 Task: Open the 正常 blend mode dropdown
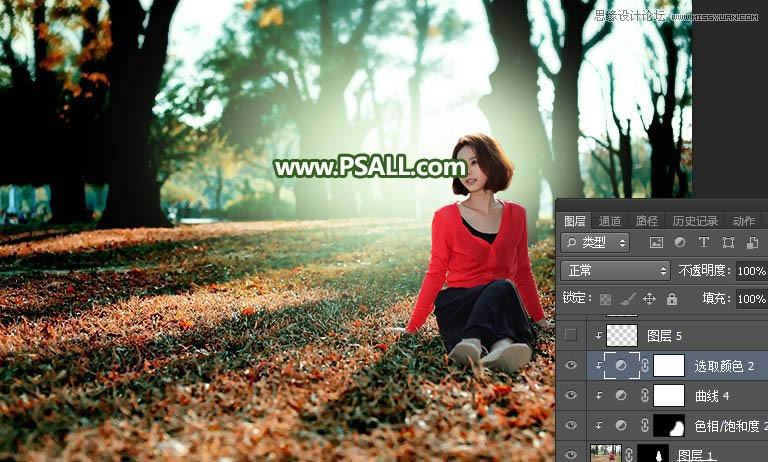click(x=615, y=270)
